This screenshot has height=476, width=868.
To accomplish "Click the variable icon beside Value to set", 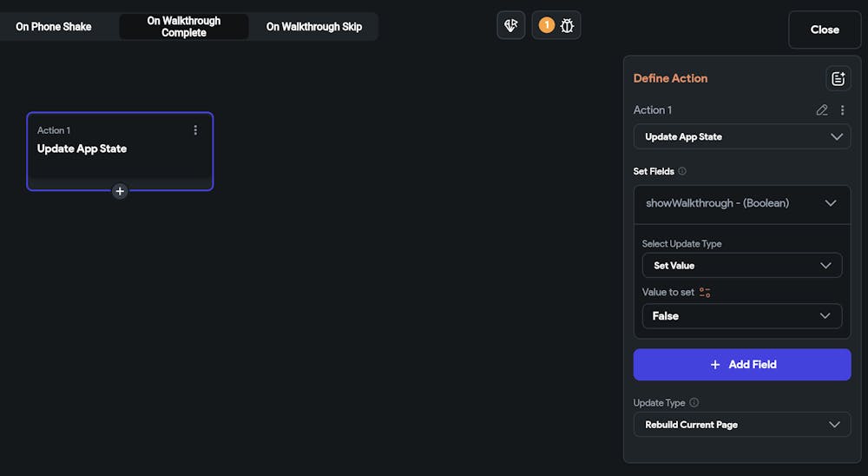I will click(x=705, y=293).
